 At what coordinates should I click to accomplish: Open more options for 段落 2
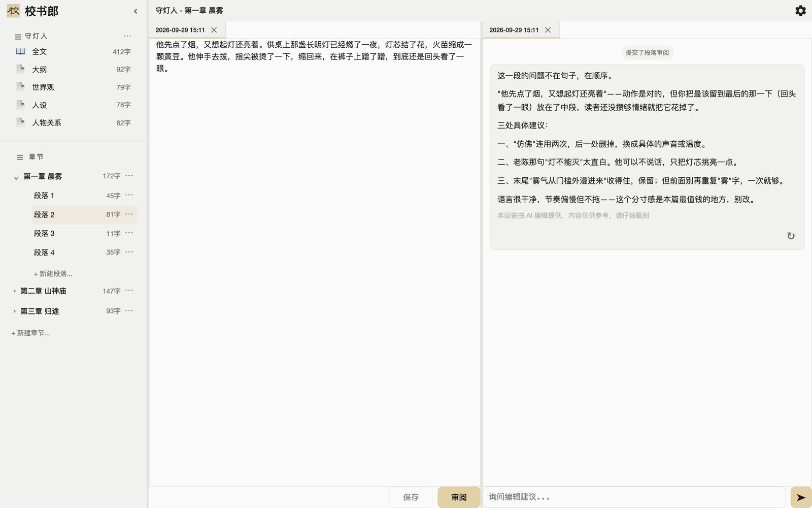(129, 214)
